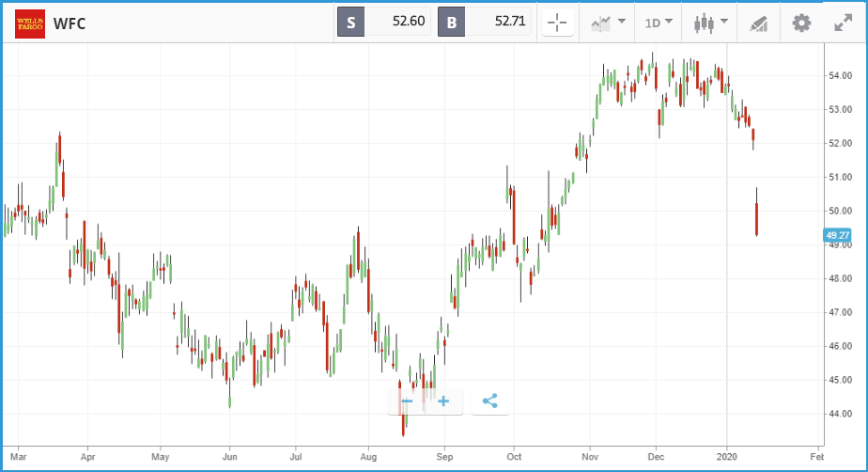This screenshot has height=472, width=868.
Task: Open the drawing tools pencil-ruler icon
Action: tap(758, 24)
